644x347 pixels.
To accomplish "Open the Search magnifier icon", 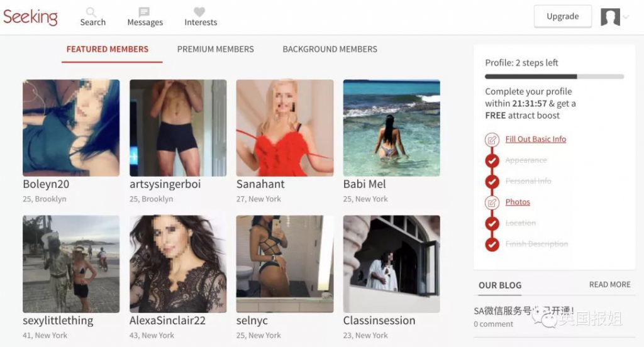I will (x=91, y=12).
